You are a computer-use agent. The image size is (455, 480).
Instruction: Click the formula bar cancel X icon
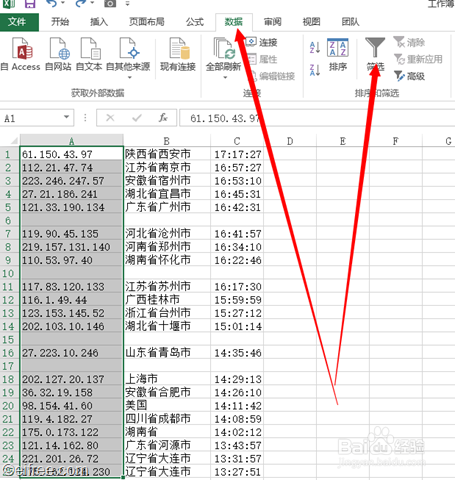point(110,118)
